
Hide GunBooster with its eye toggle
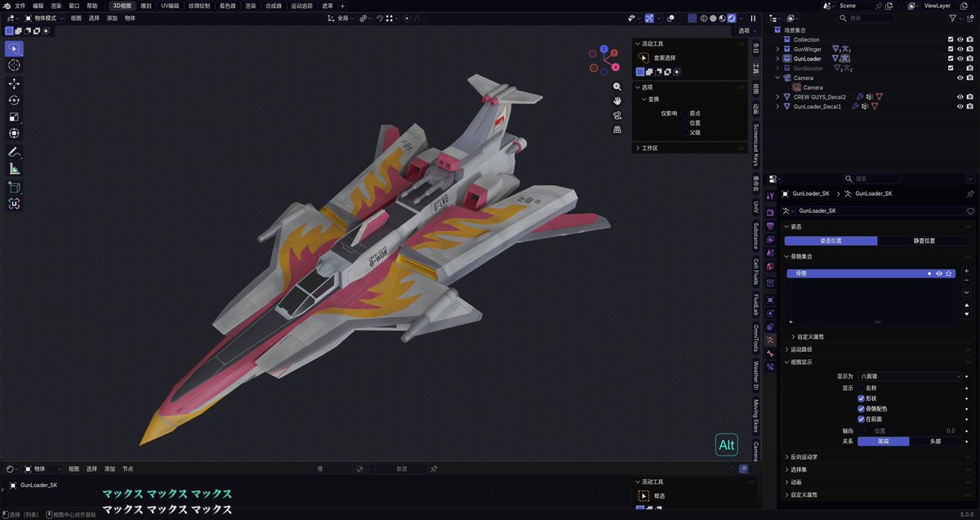point(960,68)
